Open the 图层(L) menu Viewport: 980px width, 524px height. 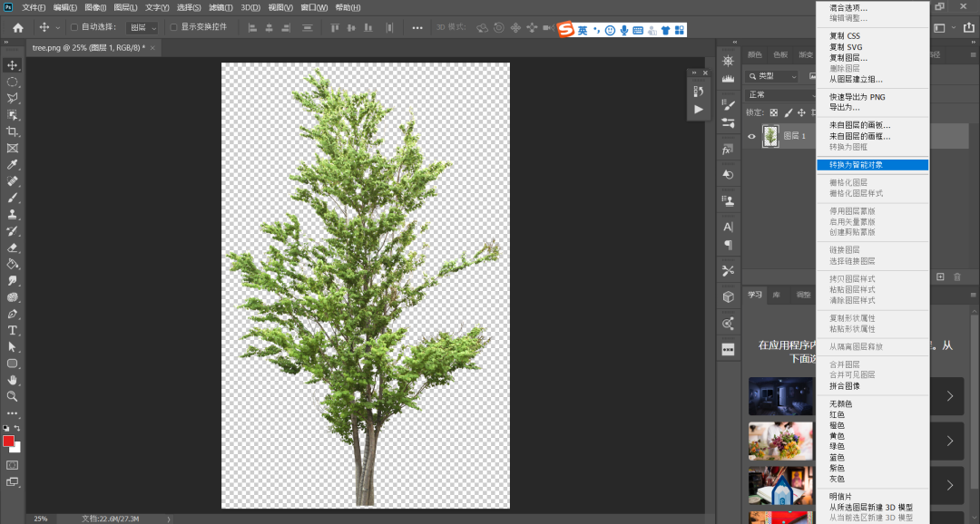click(x=125, y=7)
